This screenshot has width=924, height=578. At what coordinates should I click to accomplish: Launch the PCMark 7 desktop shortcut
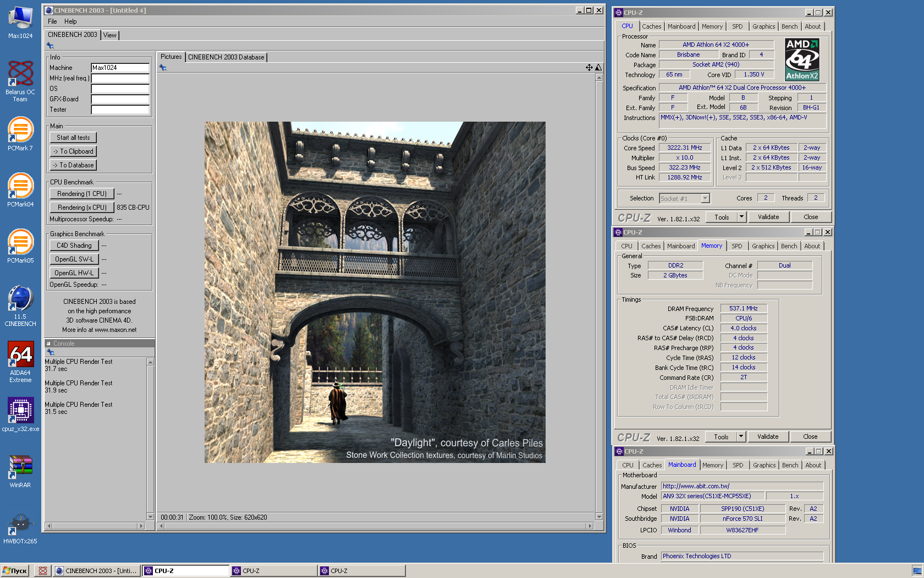click(x=20, y=134)
